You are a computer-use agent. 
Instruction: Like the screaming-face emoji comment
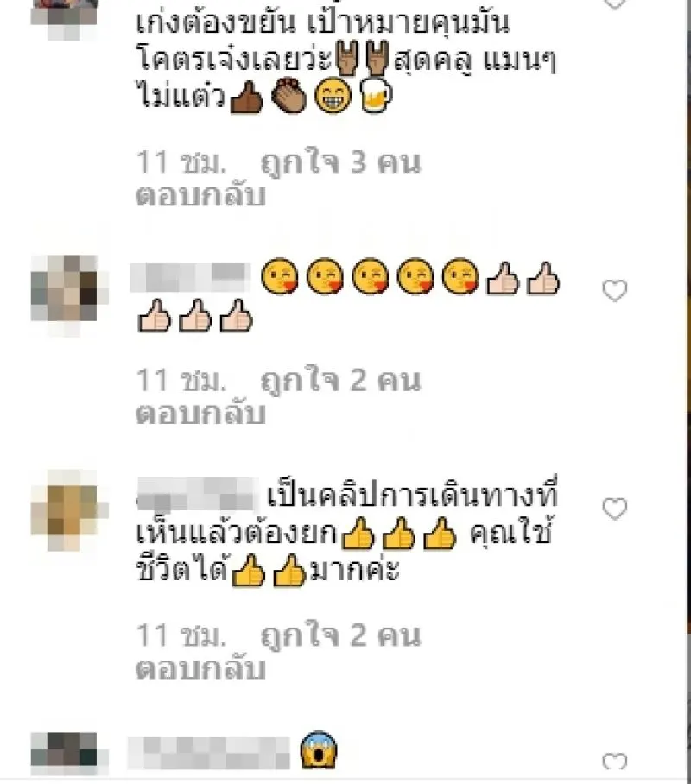tap(614, 762)
